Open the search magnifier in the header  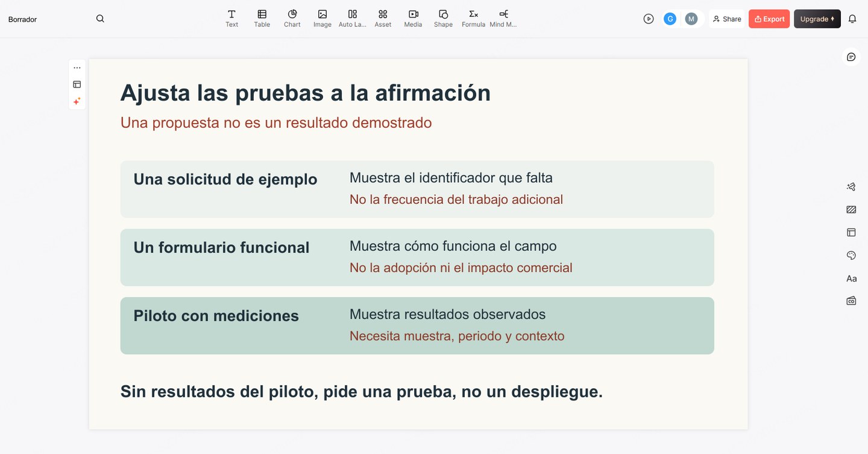[x=100, y=19]
